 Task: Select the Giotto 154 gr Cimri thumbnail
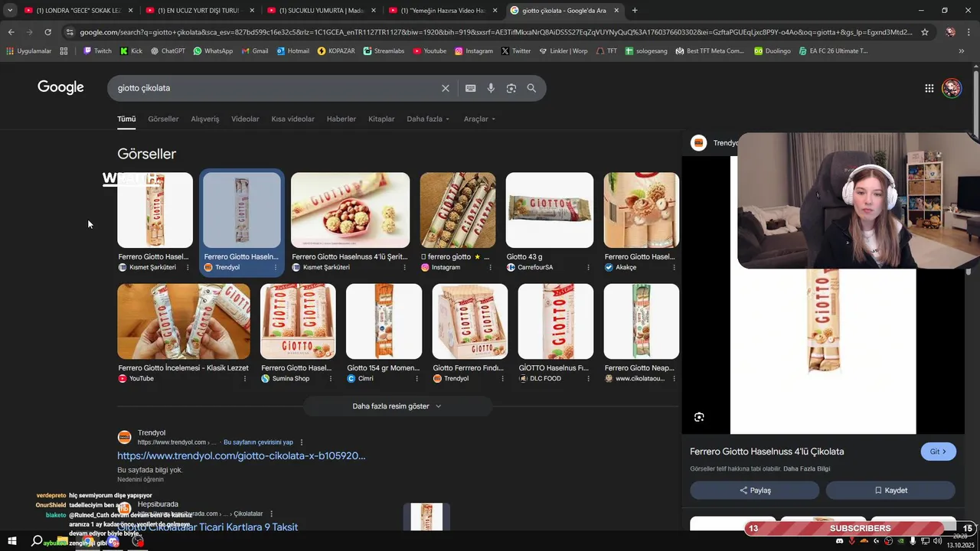point(384,321)
